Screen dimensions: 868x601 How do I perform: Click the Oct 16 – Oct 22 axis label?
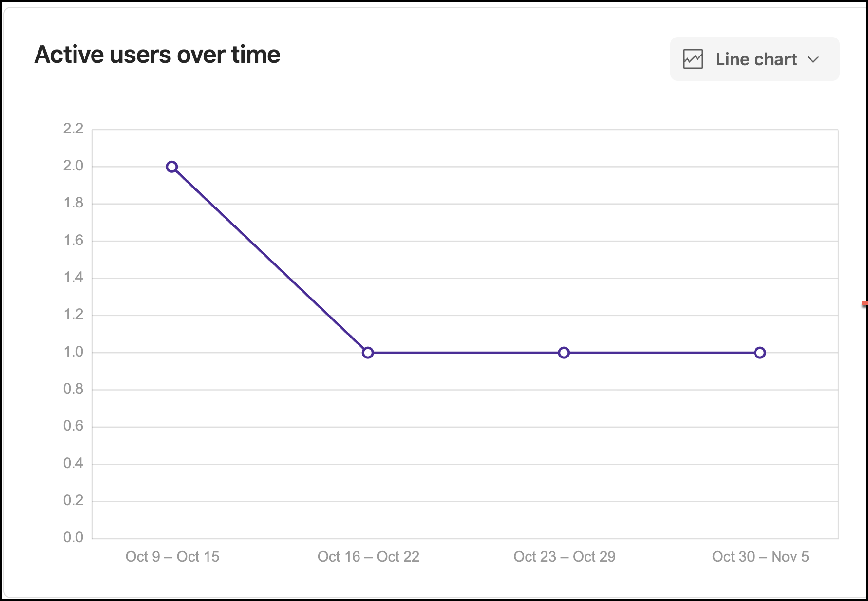368,557
